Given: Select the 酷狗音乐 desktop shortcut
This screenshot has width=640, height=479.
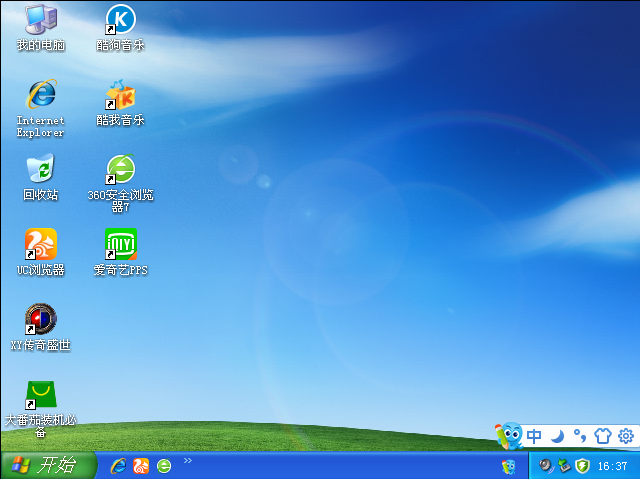Looking at the screenshot, I should 120,27.
